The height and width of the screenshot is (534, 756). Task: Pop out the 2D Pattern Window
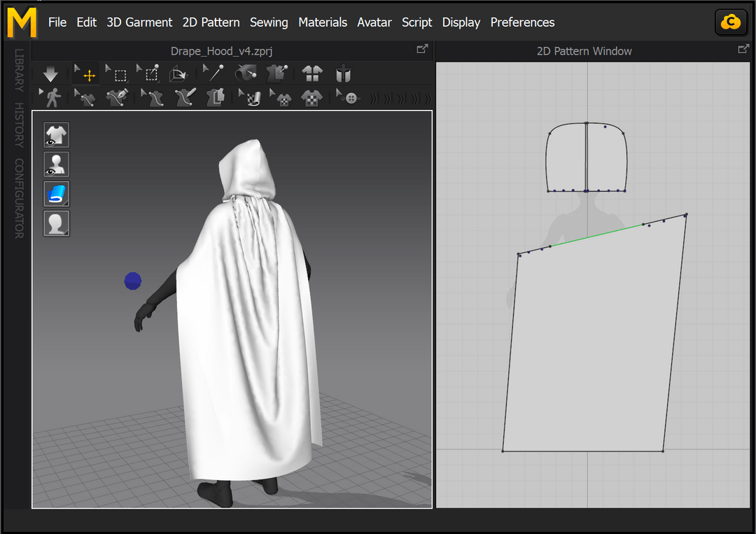tap(743, 49)
